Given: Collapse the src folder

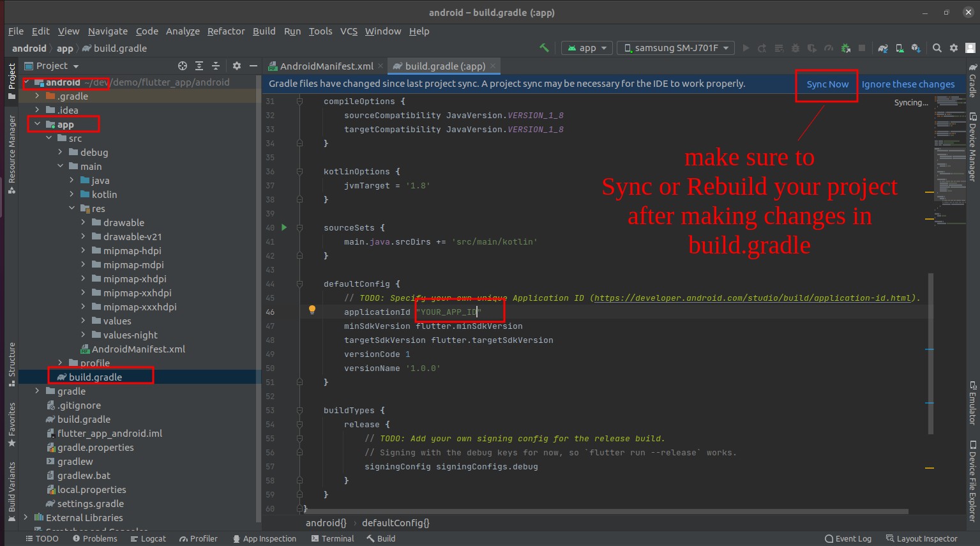Looking at the screenshot, I should [x=49, y=138].
